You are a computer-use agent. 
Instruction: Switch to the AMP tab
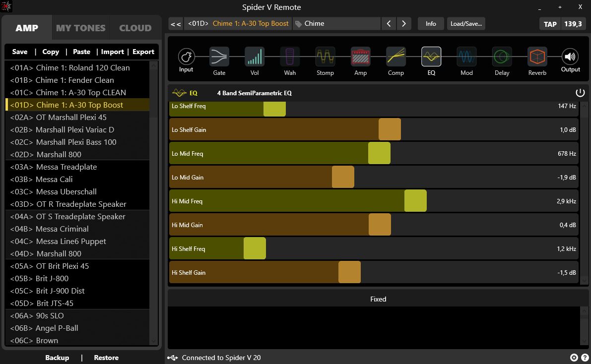pos(27,28)
